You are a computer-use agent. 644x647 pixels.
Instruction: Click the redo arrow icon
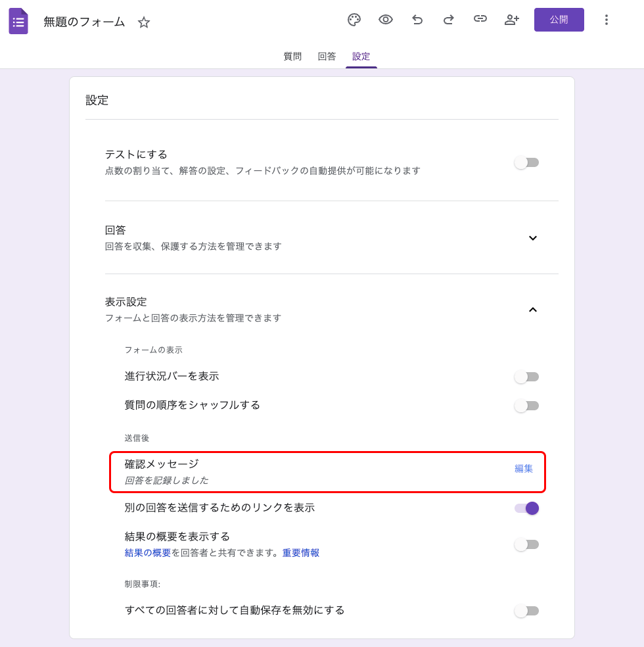[449, 20]
